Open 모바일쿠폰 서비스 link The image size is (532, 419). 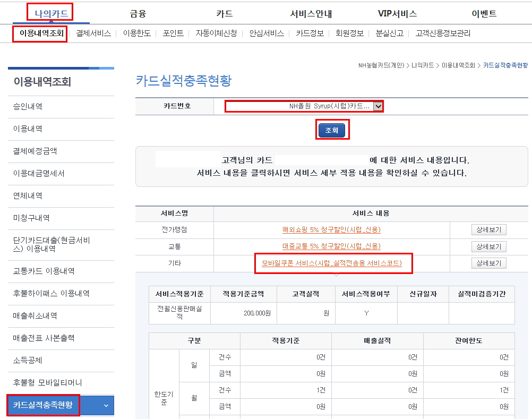click(x=332, y=263)
